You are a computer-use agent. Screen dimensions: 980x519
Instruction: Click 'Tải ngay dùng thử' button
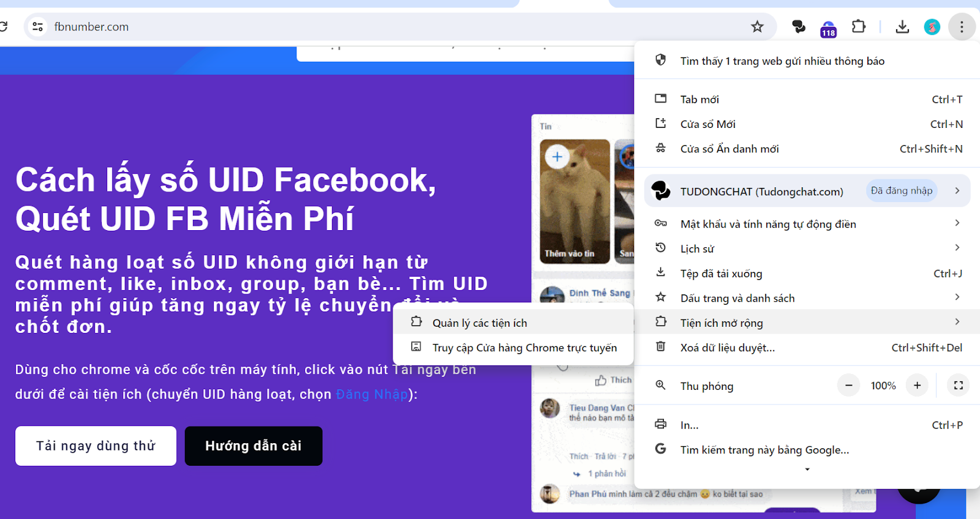96,446
